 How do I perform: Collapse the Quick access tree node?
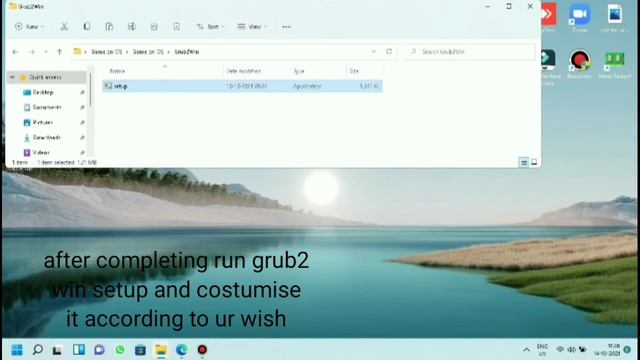[12, 77]
